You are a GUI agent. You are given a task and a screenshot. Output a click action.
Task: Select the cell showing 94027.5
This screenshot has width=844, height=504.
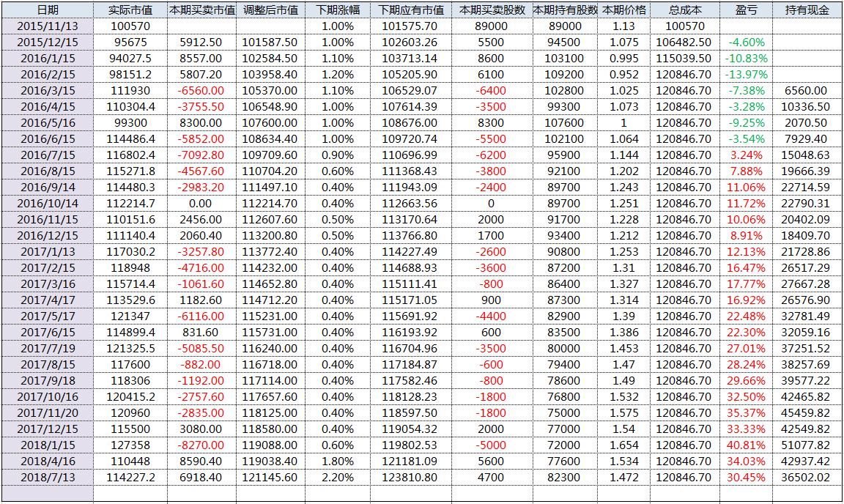click(130, 59)
